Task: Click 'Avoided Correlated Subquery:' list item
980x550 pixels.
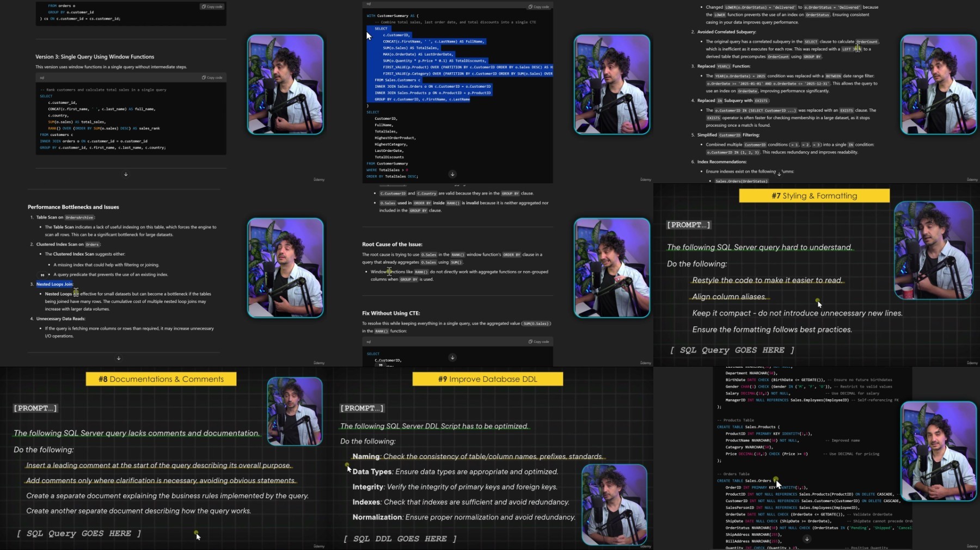Action: tap(726, 32)
